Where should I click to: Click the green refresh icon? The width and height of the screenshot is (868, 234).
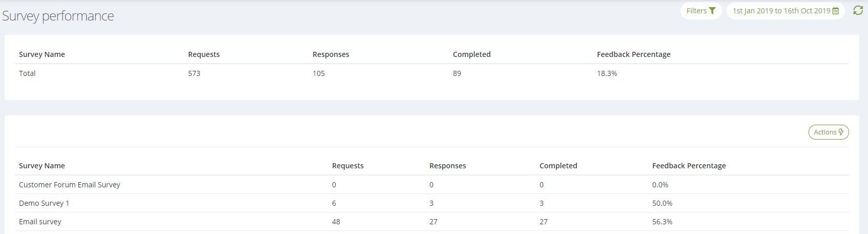858,10
